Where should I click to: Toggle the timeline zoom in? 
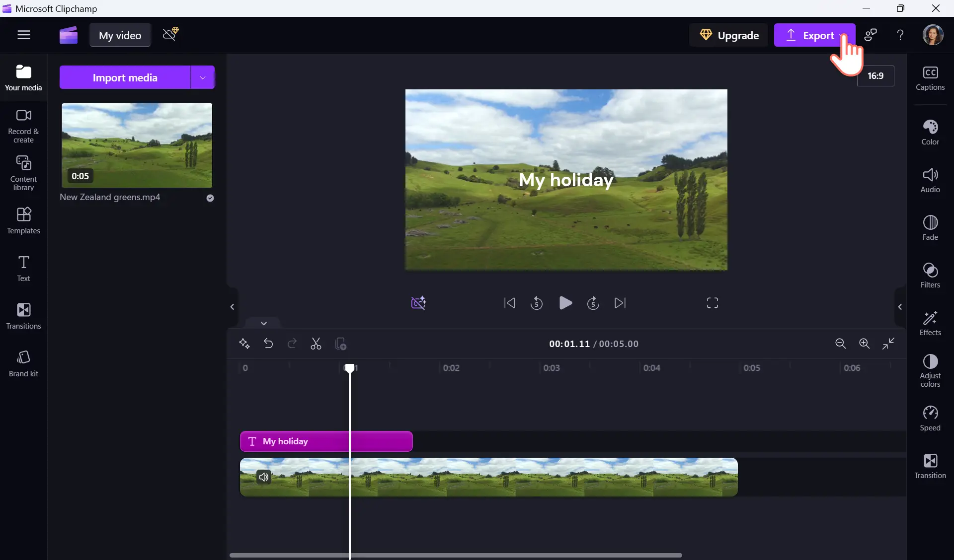pyautogui.click(x=865, y=344)
